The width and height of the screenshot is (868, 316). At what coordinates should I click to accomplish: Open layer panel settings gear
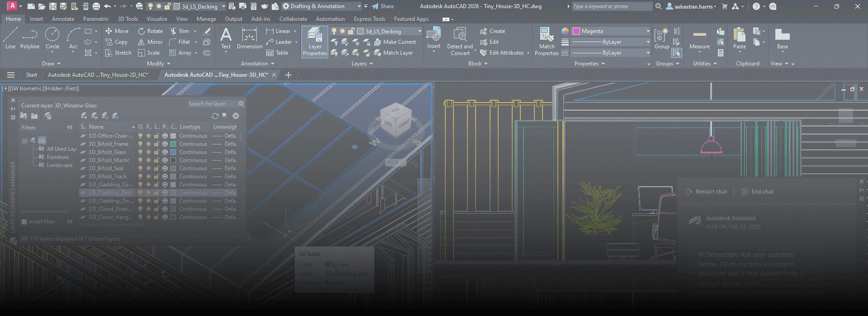click(x=236, y=116)
